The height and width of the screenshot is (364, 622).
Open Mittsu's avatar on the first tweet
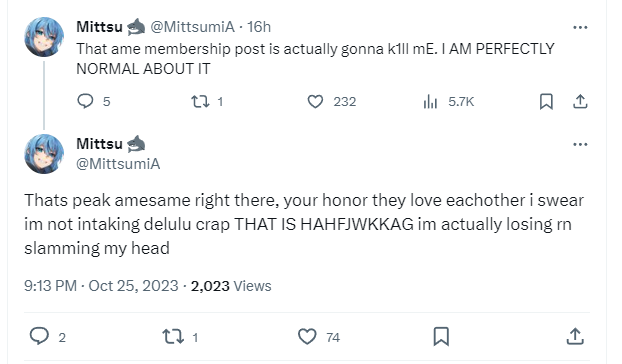tap(44, 37)
